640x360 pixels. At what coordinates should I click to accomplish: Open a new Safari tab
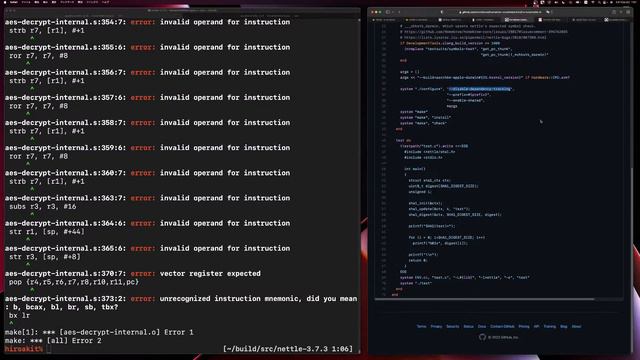[x=621, y=12]
